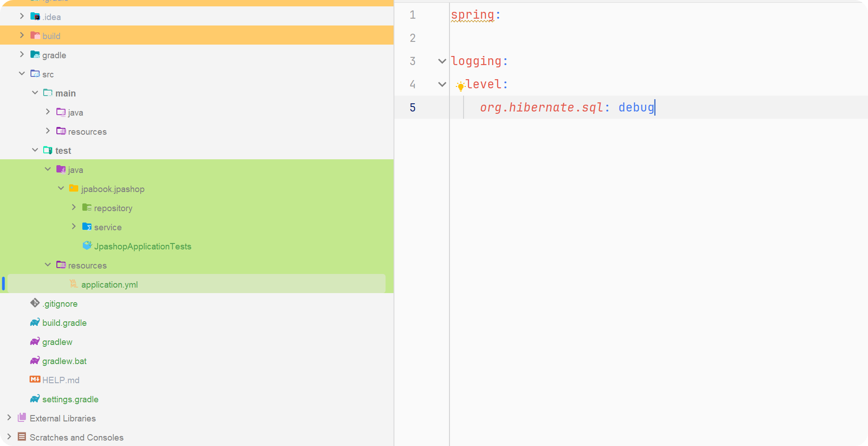868x446 pixels.
Task: Collapse the src folder chevron
Action: click(x=22, y=74)
